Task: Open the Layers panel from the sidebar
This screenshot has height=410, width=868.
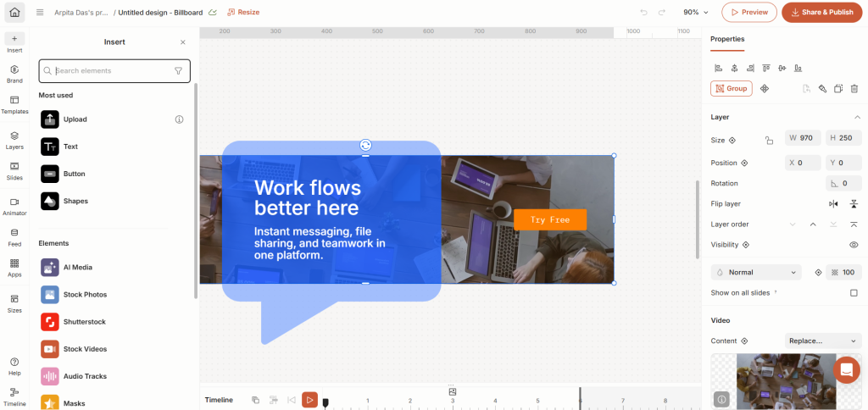Action: click(x=14, y=139)
